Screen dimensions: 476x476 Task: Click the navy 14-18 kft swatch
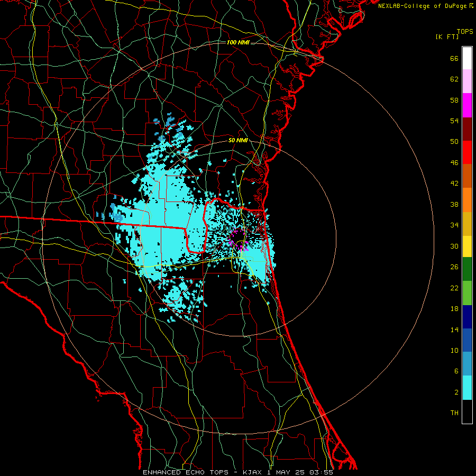467,317
